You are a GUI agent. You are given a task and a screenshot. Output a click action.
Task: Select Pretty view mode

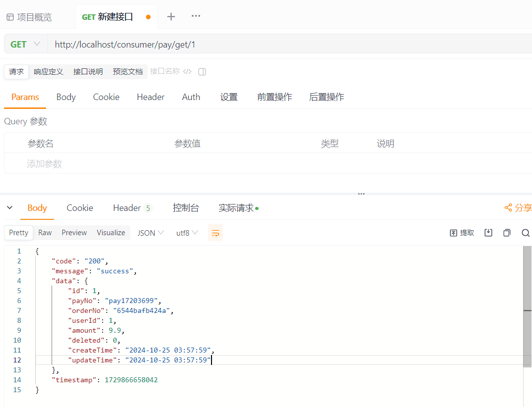(19, 233)
